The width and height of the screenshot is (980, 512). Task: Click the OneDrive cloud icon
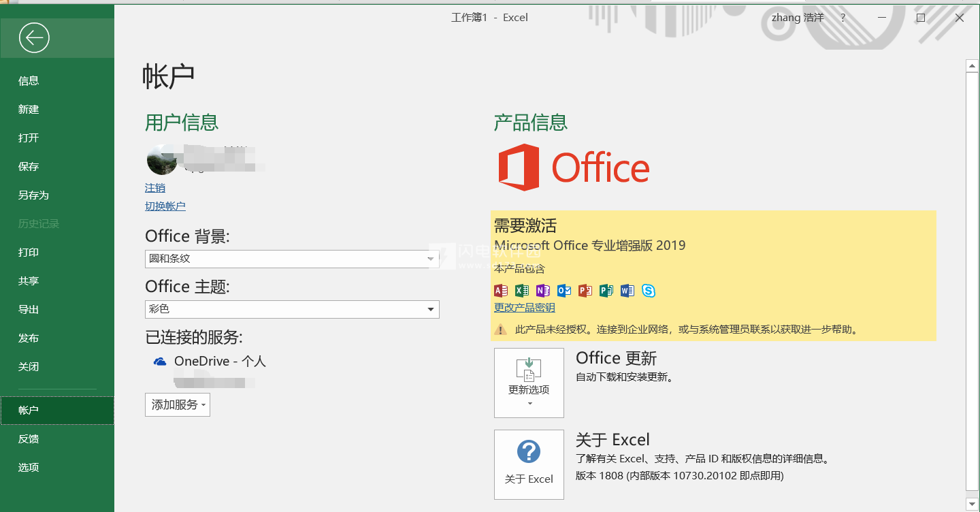[x=160, y=362]
